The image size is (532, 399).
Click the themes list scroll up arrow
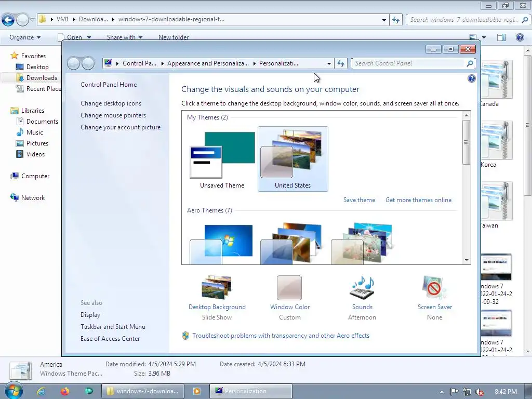(467, 115)
